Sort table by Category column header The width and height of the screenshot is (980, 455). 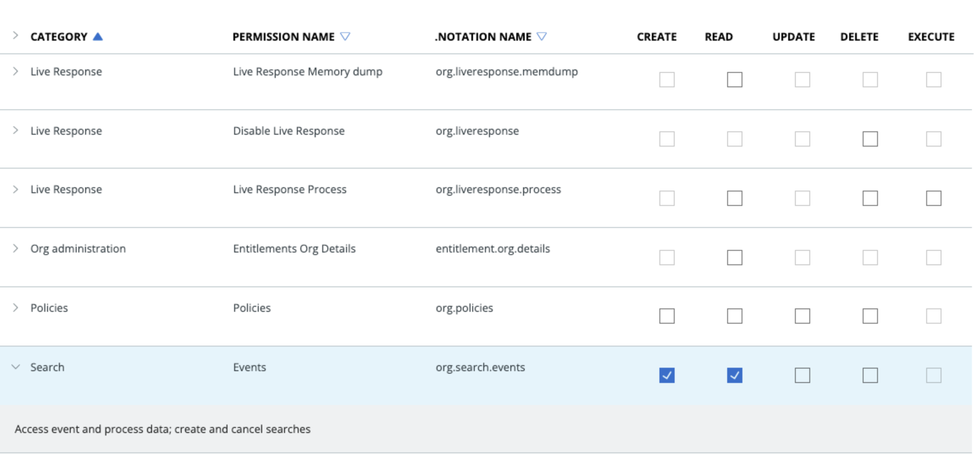coord(59,37)
